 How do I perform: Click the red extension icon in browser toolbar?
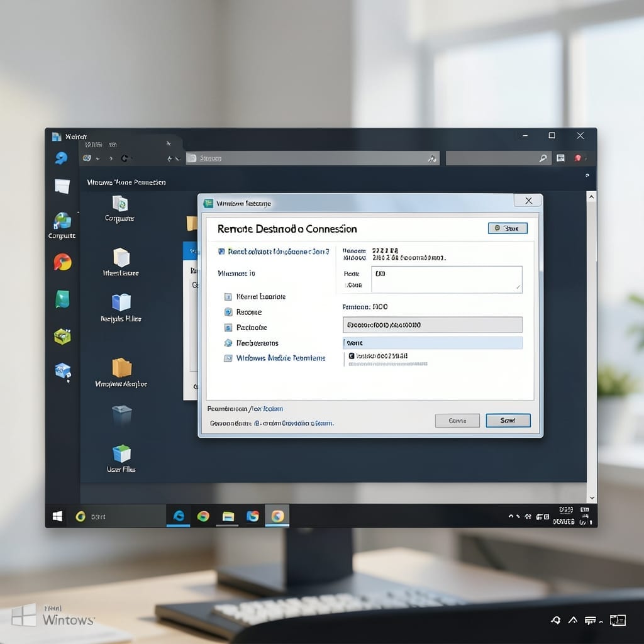[577, 158]
